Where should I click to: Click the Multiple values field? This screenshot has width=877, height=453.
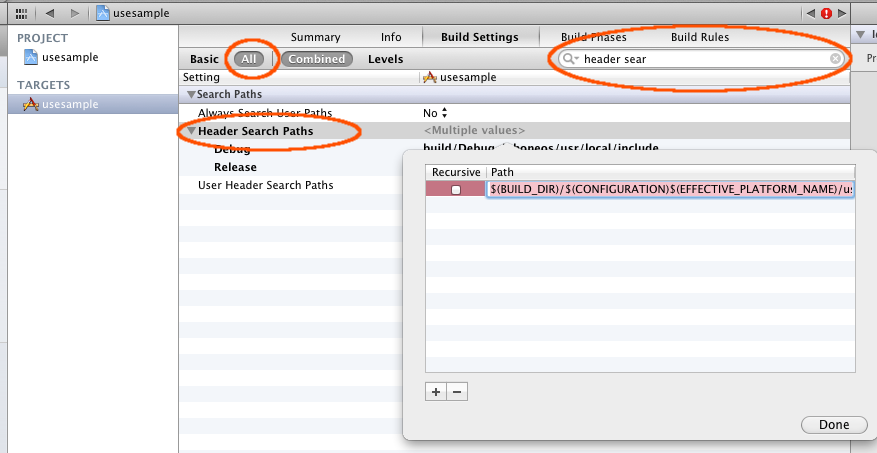click(x=474, y=131)
